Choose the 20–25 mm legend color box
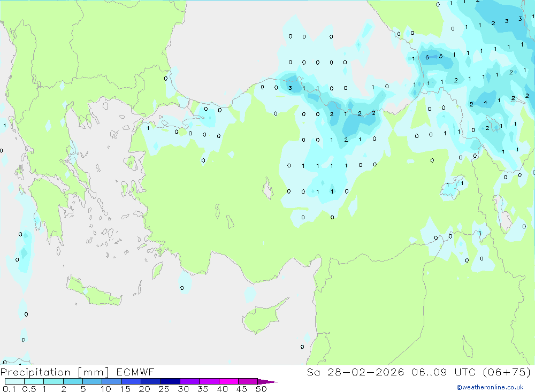This screenshot has width=535, height=392. tap(151, 381)
